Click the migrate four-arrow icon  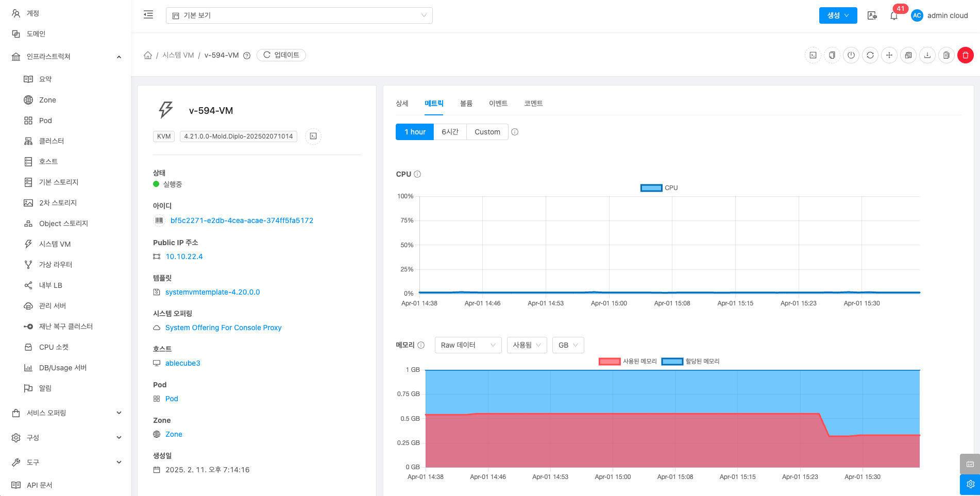pyautogui.click(x=889, y=55)
